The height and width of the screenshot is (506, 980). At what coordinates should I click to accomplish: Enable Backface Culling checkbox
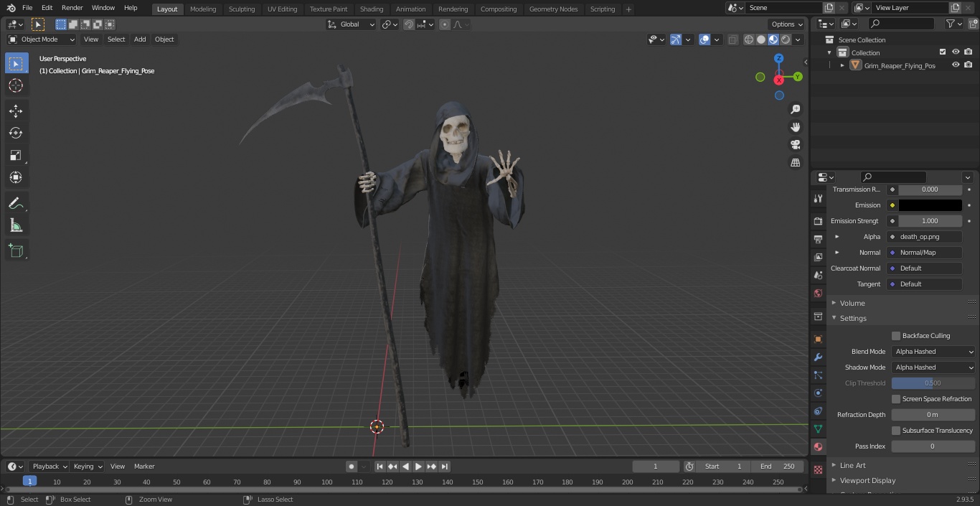click(x=896, y=336)
